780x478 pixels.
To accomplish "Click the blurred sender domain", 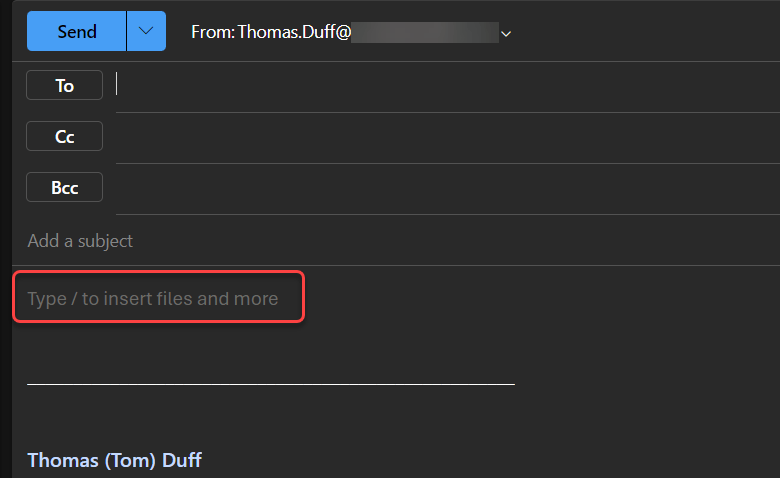I will click(x=425, y=32).
